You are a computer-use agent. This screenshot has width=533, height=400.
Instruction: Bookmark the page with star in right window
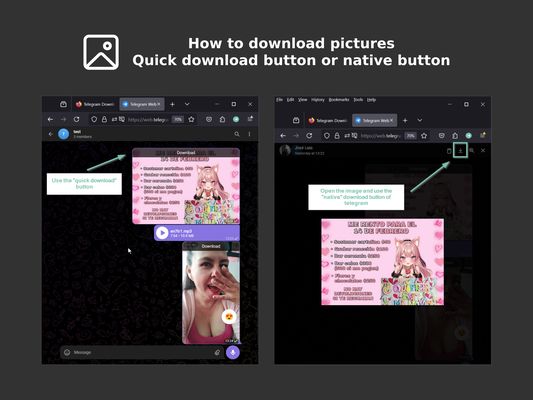point(424,136)
